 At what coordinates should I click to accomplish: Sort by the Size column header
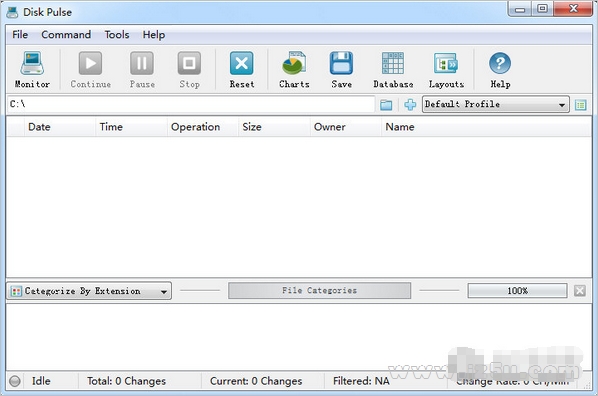pyautogui.click(x=274, y=127)
